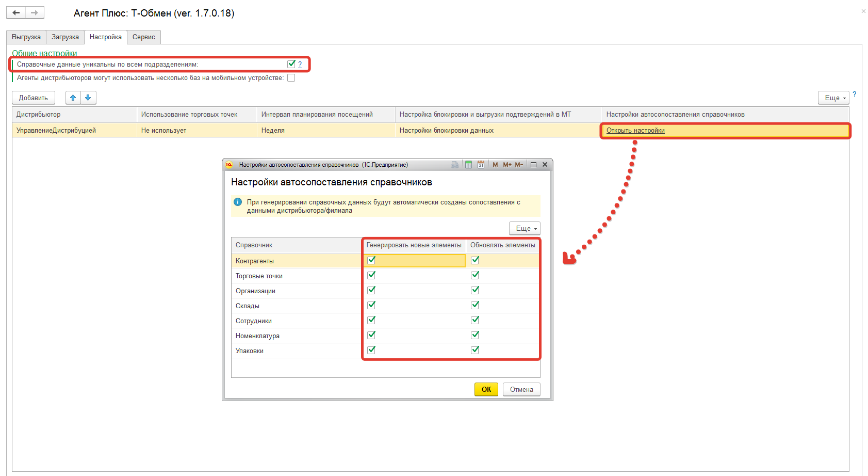This screenshot has width=868, height=476.
Task: Select the Упаковки row label
Action: click(250, 351)
